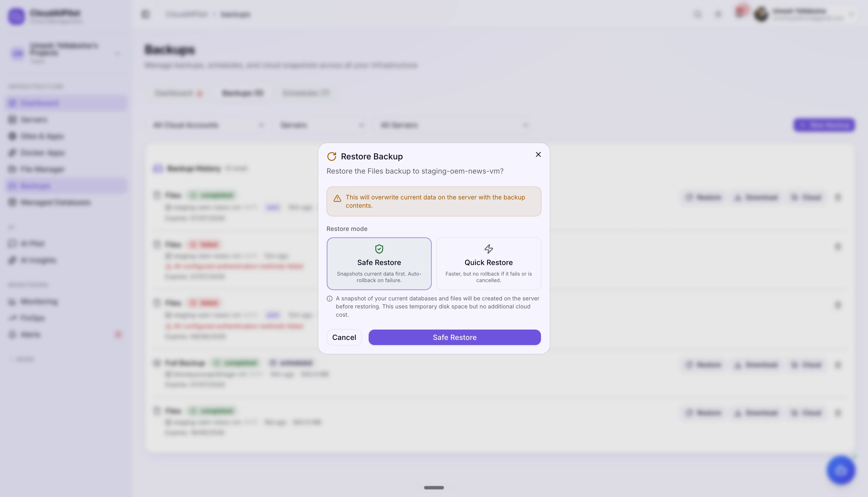The image size is (868, 497).
Task: Select the Safe Restore mode card
Action: click(379, 263)
